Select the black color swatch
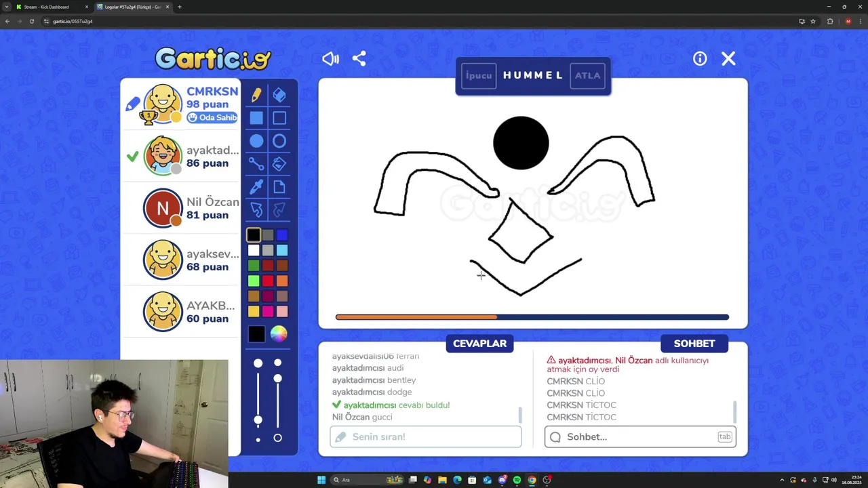This screenshot has width=868, height=488. click(x=254, y=235)
